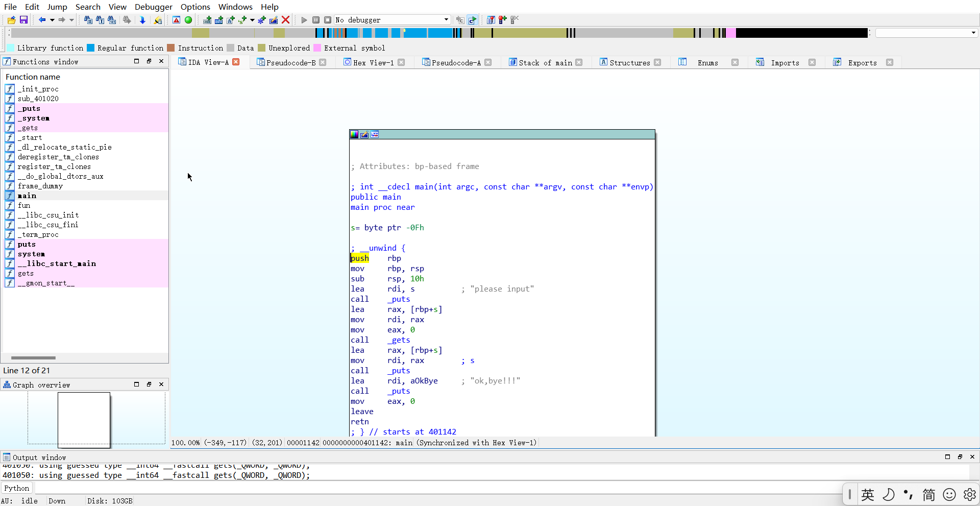Click the red warning triangle icon
The image size is (980, 506).
(x=176, y=20)
